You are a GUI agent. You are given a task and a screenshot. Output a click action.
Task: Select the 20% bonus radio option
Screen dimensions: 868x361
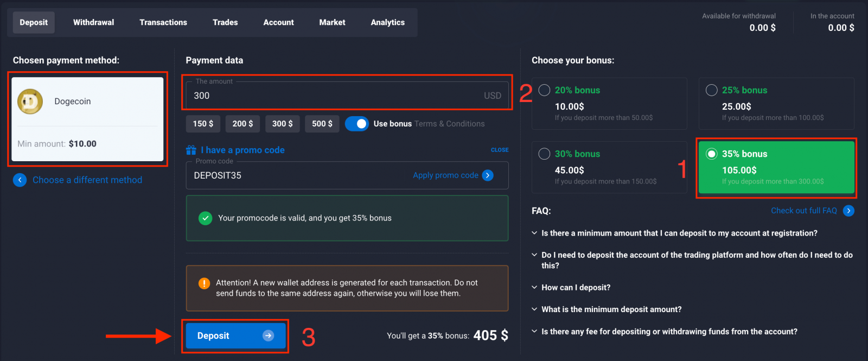point(544,90)
